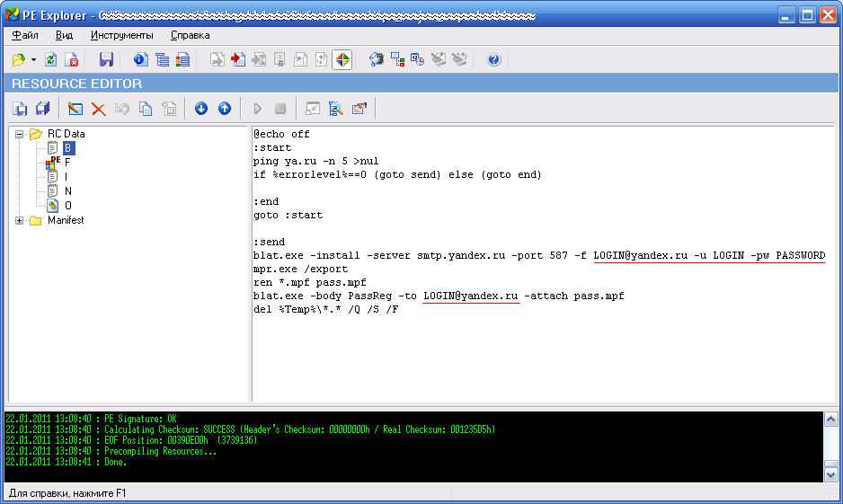This screenshot has width=843, height=504.
Task: Open Headers Info with the blue i icon
Action: point(140,59)
